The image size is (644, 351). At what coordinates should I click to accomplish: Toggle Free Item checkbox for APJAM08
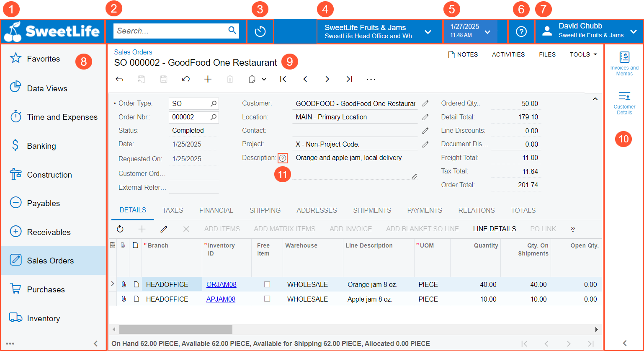point(267,299)
